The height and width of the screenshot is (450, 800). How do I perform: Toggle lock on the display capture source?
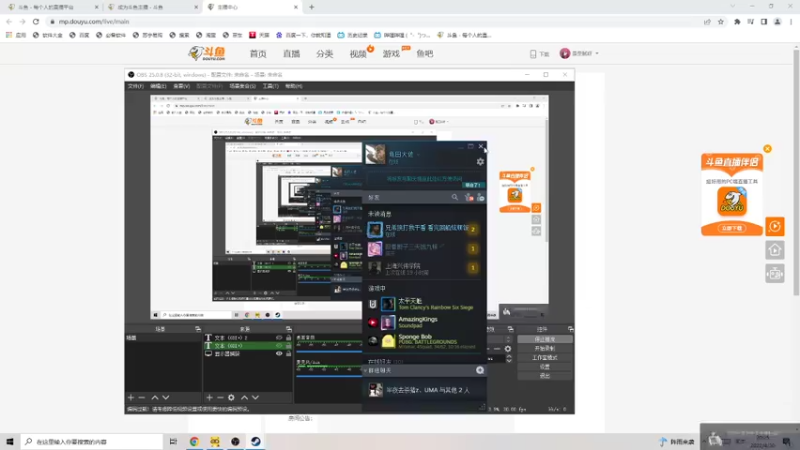tap(288, 354)
